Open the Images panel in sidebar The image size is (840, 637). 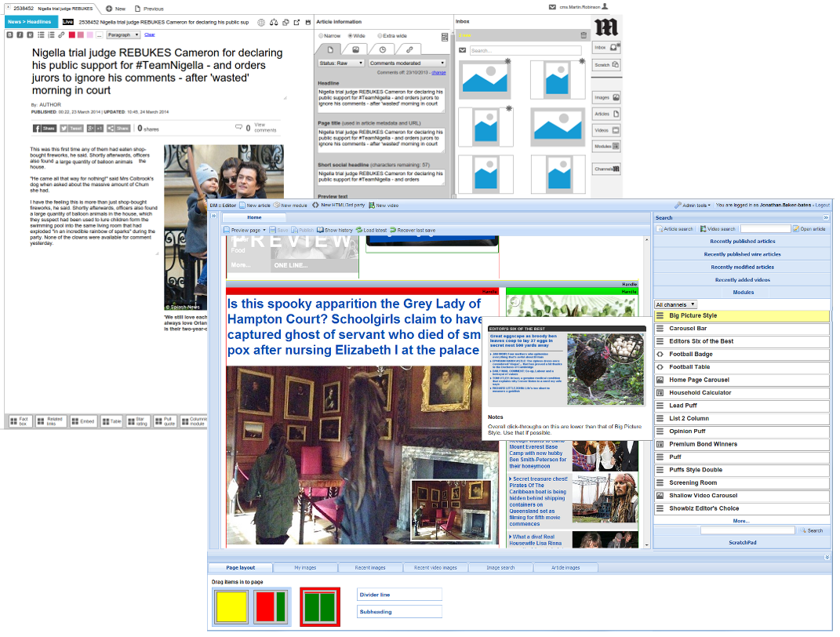(x=606, y=97)
